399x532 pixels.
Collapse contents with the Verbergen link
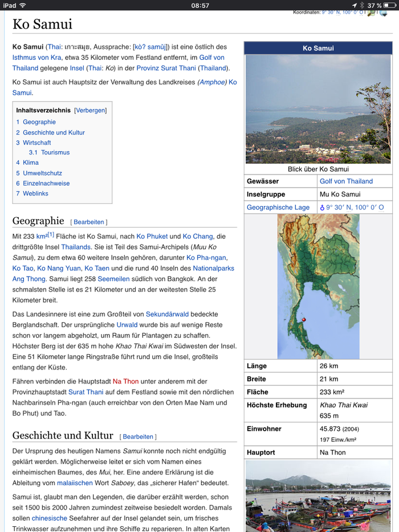(90, 110)
